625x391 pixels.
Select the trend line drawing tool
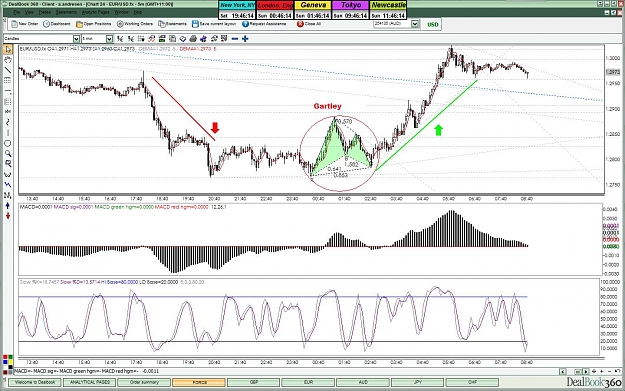click(8, 70)
